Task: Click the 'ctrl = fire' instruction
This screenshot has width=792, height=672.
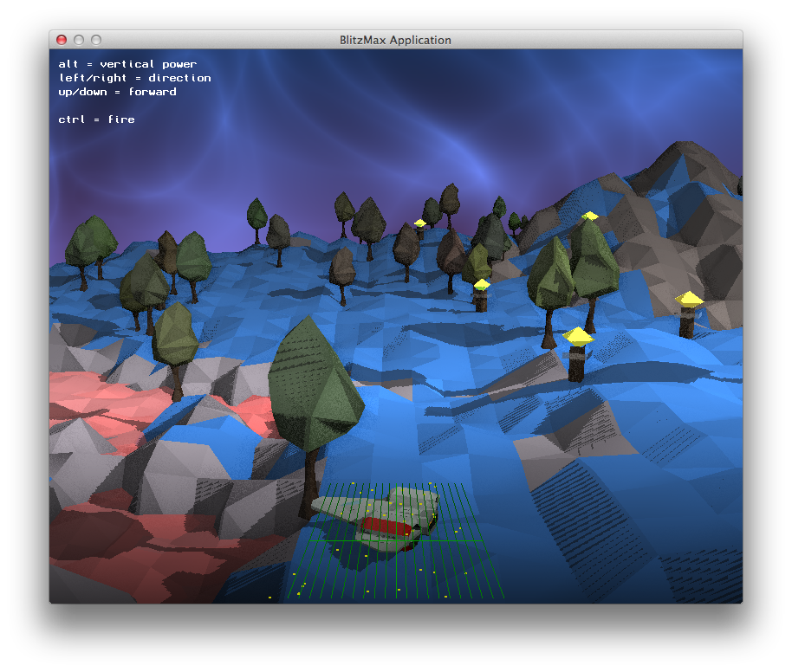Action: 96,120
